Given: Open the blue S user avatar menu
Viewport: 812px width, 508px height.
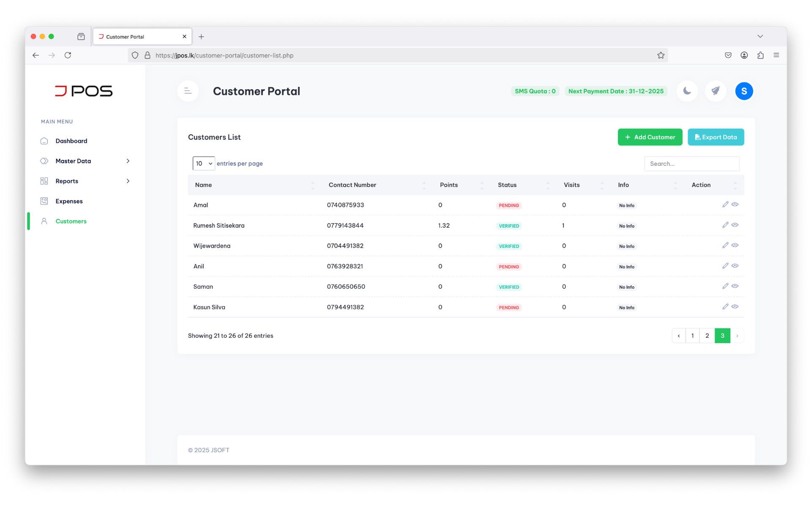Looking at the screenshot, I should click(744, 91).
